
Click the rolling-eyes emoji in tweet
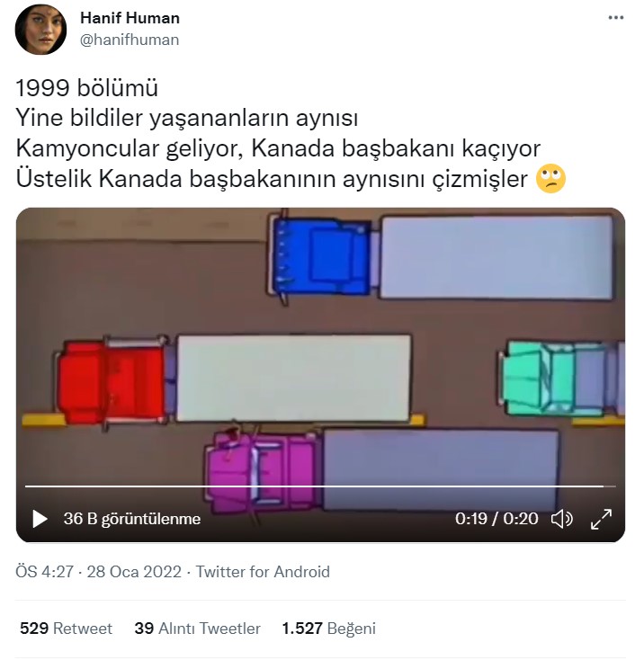[550, 178]
